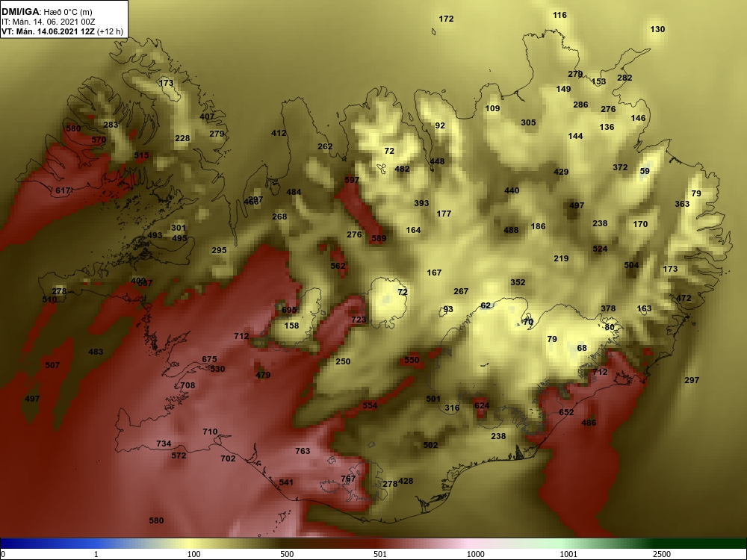Select the 305 map value
This screenshot has width=747, height=560.
pyautogui.click(x=528, y=123)
